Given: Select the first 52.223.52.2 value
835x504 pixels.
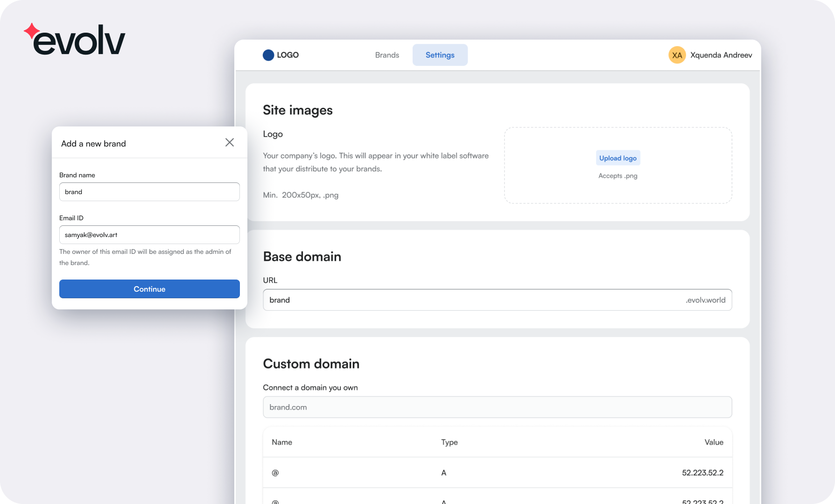Looking at the screenshot, I should pos(702,473).
